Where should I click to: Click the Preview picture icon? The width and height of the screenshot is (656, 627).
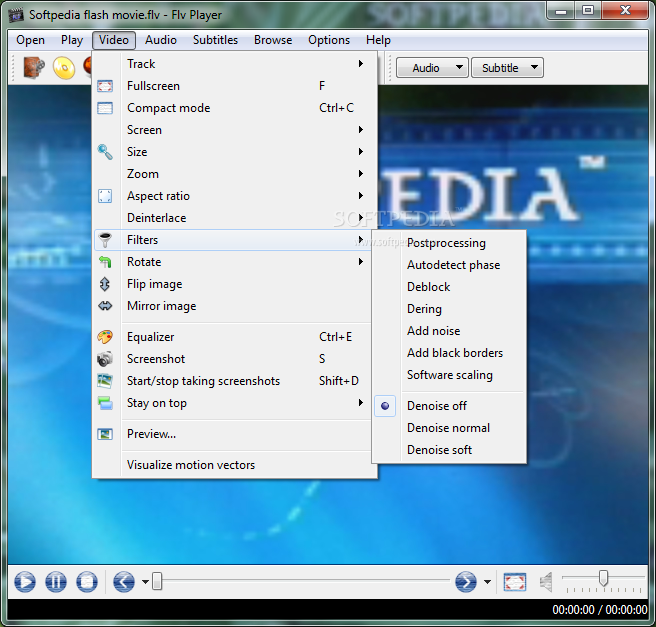(x=105, y=434)
